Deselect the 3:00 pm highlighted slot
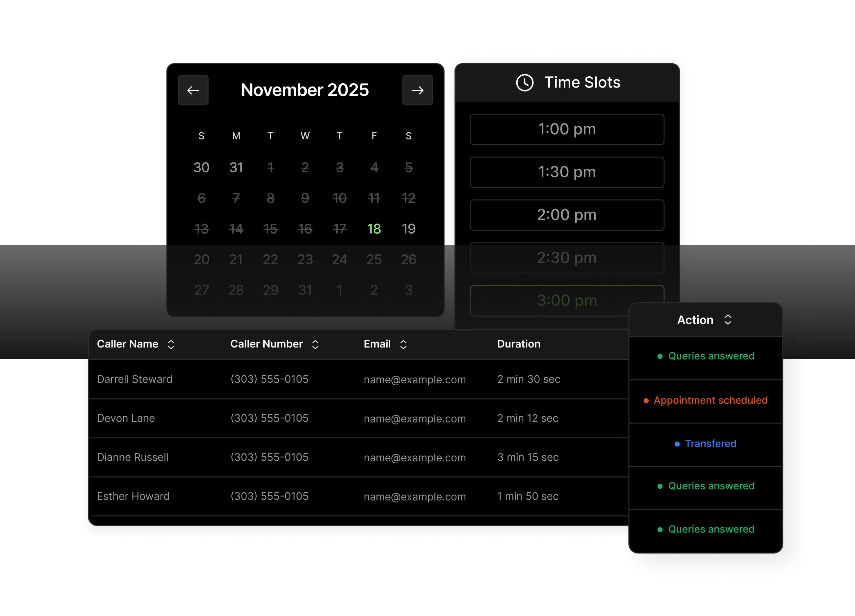This screenshot has width=855, height=616. coord(567,300)
